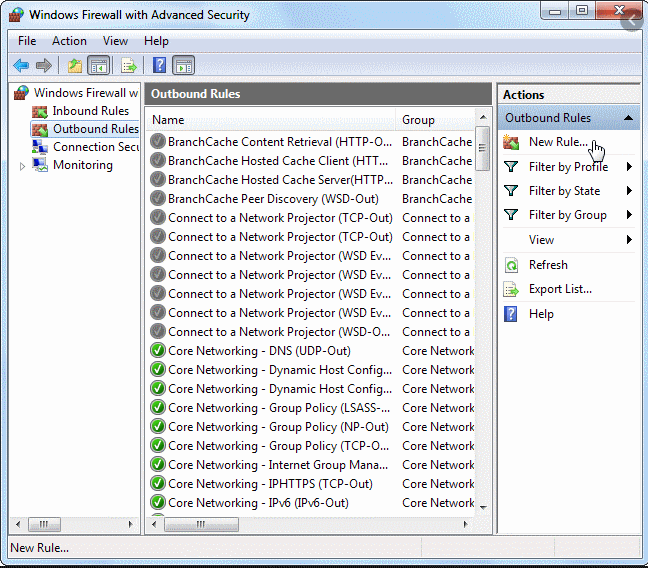This screenshot has width=648, height=568.
Task: Expand the Monitoring tree node arrow
Action: (22, 166)
